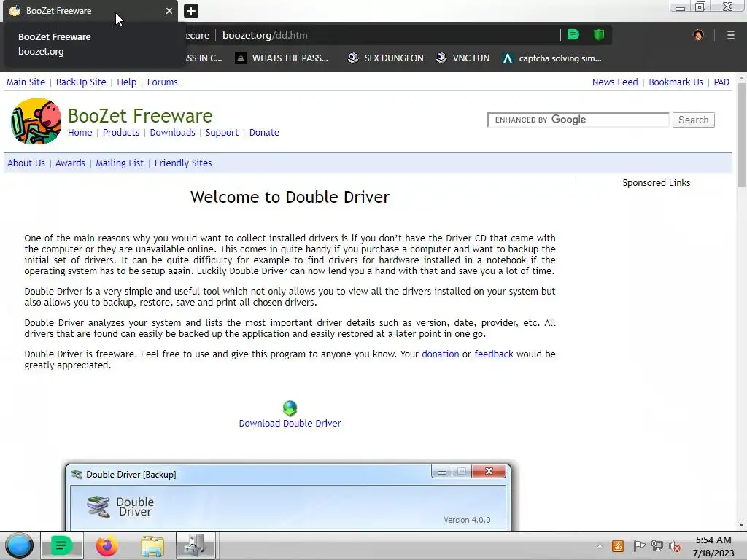747x560 pixels.
Task: Open Friendly Sites page
Action: [183, 163]
